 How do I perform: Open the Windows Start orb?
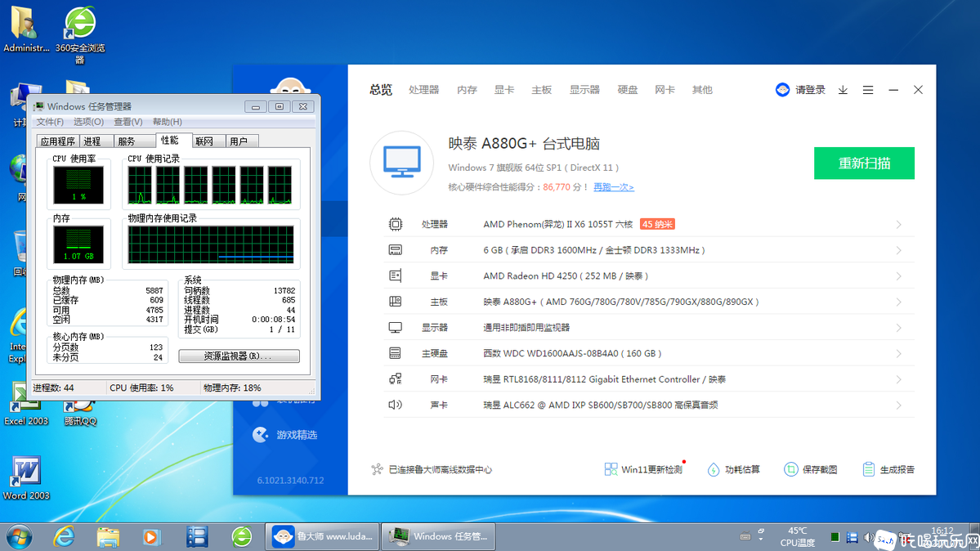19,536
